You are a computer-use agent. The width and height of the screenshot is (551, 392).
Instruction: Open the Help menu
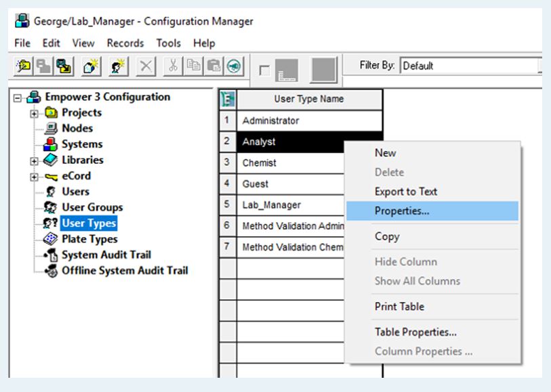click(x=204, y=43)
